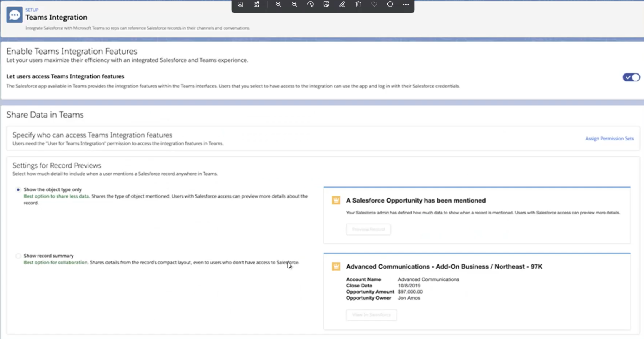Show file info with the info icon
The height and width of the screenshot is (339, 644).
pos(390,4)
